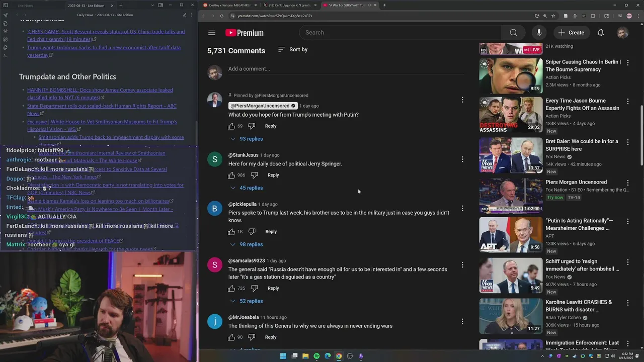The height and width of the screenshot is (362, 644).
Task: Open File Explorer from taskbar
Action: pyautogui.click(x=305, y=356)
